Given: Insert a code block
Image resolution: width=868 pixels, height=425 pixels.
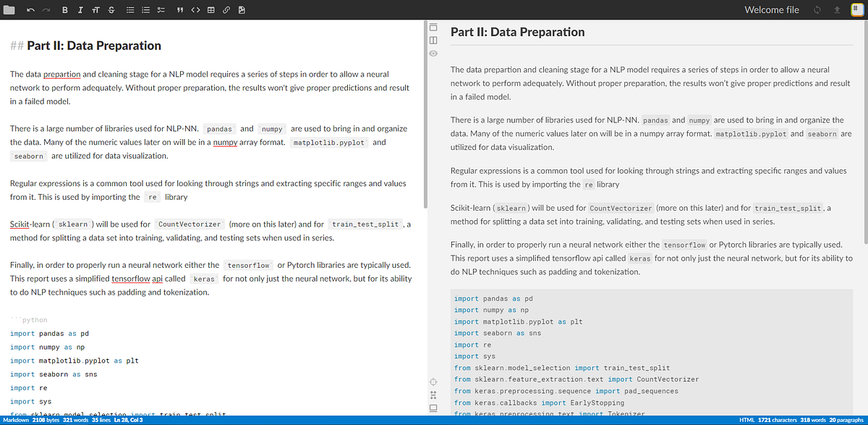Looking at the screenshot, I should (x=195, y=9).
